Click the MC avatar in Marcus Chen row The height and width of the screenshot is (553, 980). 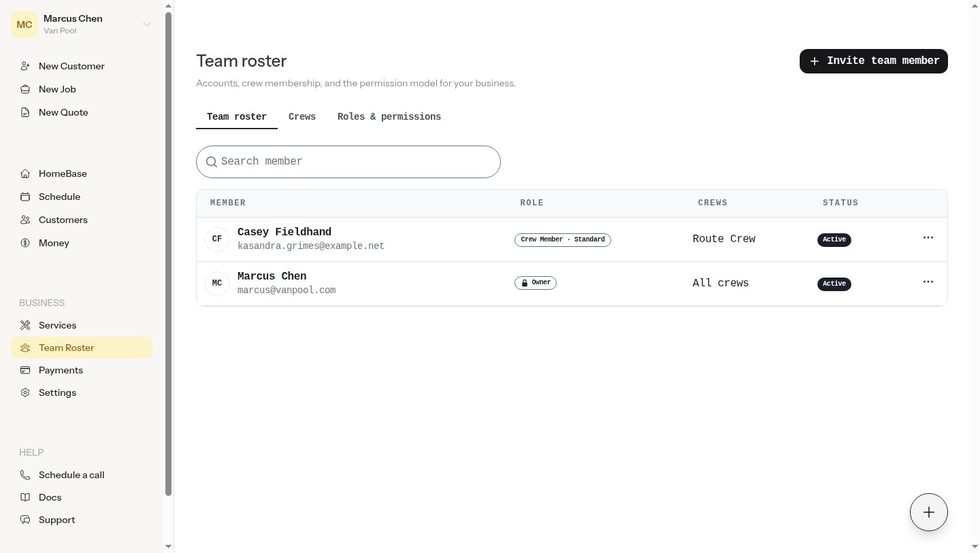point(217,283)
